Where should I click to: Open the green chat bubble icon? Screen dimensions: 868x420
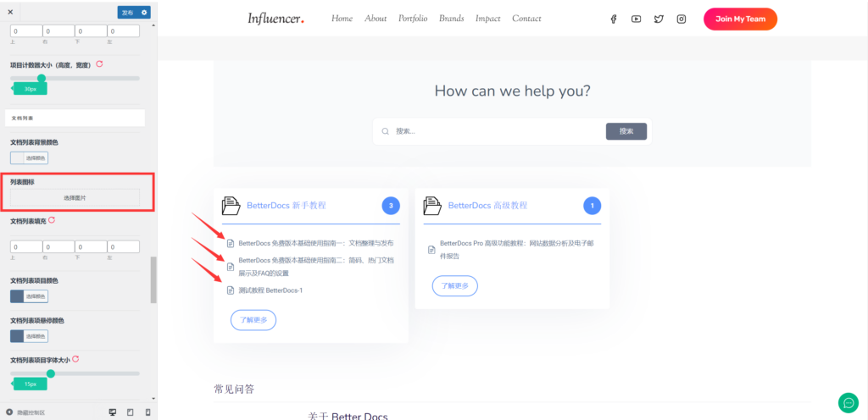pyautogui.click(x=848, y=402)
